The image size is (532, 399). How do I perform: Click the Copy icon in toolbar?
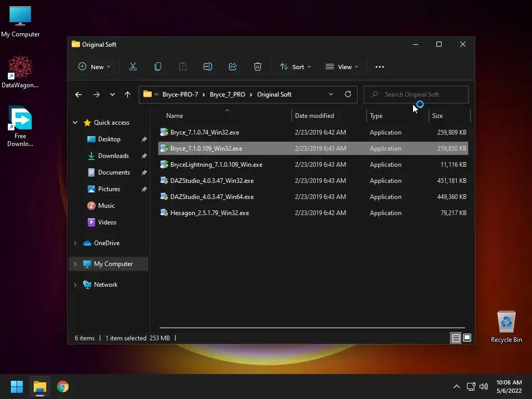click(x=158, y=67)
